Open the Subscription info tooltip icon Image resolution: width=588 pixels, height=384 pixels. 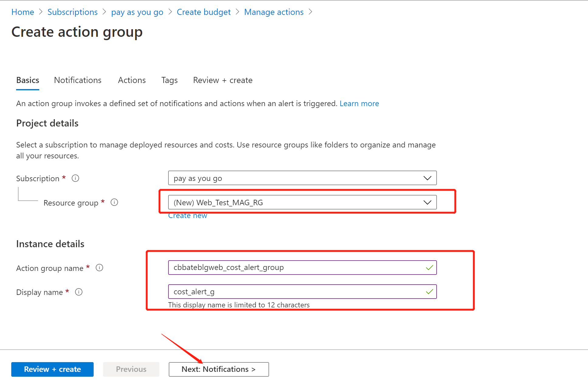coord(75,178)
